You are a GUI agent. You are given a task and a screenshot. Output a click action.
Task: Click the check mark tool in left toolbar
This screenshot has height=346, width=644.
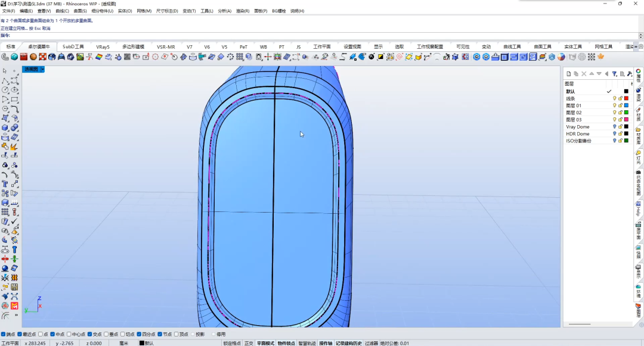pyautogui.click(x=14, y=222)
